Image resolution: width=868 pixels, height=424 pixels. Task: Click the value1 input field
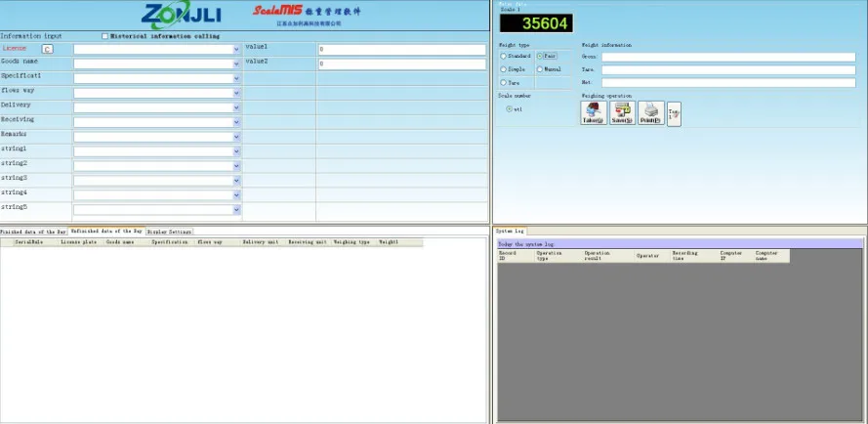point(401,49)
